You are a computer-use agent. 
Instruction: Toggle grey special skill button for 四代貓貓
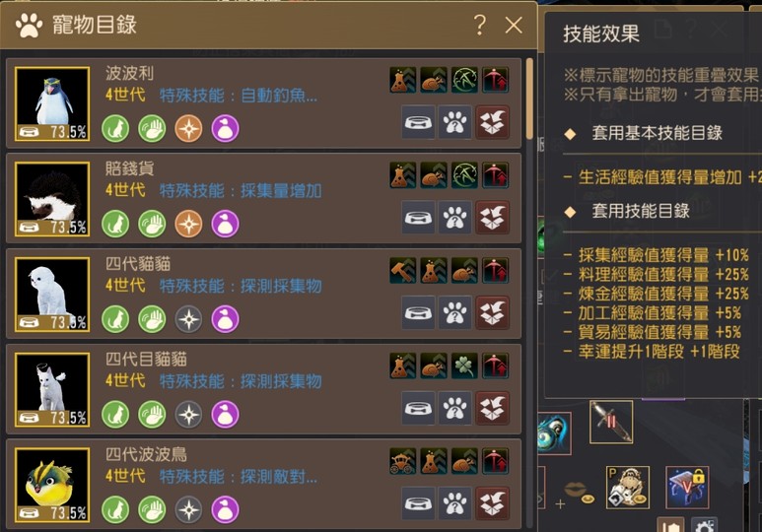(x=188, y=319)
